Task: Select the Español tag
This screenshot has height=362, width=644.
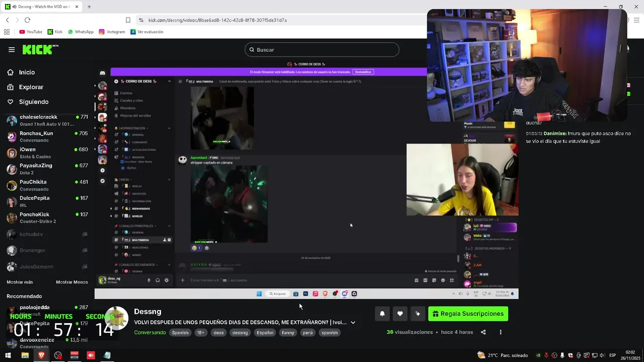Action: 265,332
